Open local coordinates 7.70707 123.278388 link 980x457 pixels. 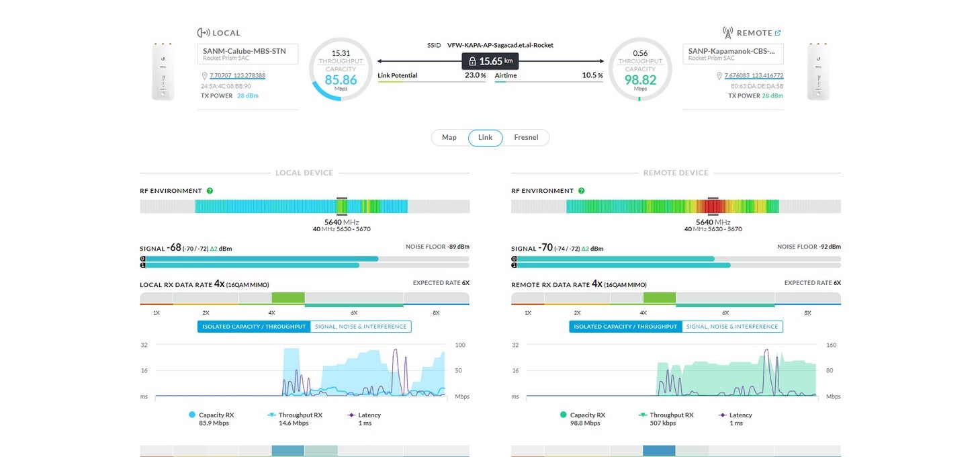click(237, 76)
